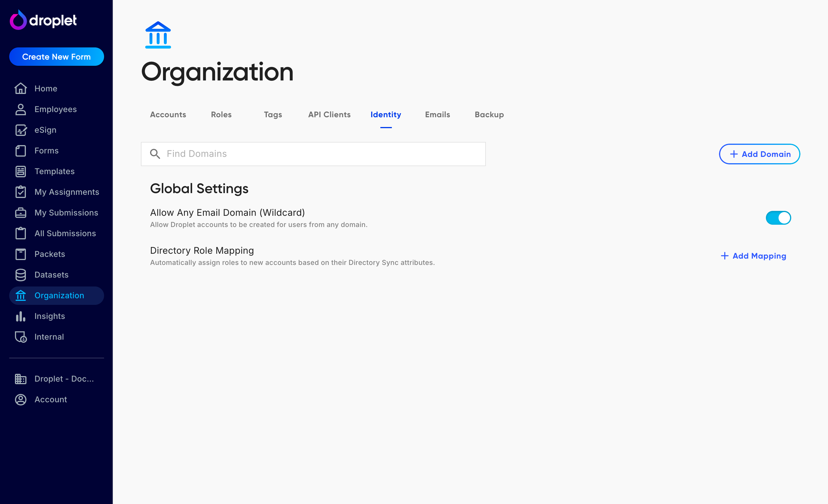Select the Identity tab
The image size is (828, 504).
[x=386, y=115]
